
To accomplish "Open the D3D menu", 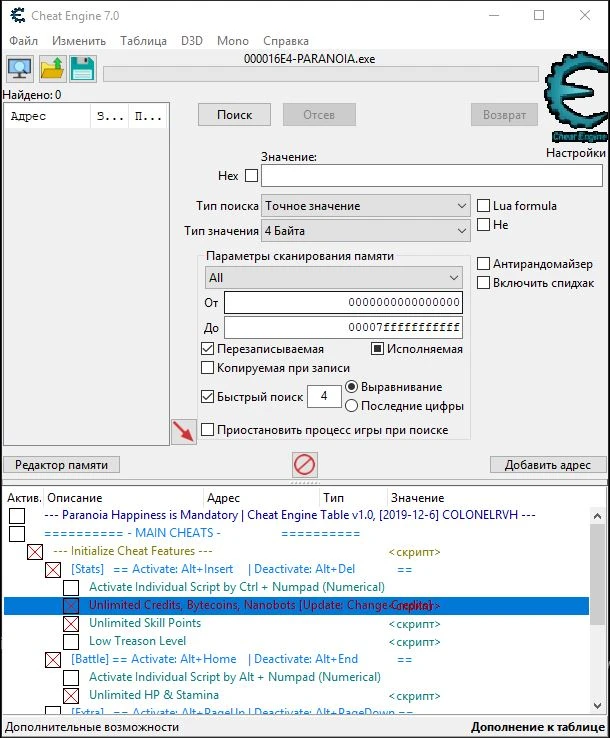I will pyautogui.click(x=192, y=41).
